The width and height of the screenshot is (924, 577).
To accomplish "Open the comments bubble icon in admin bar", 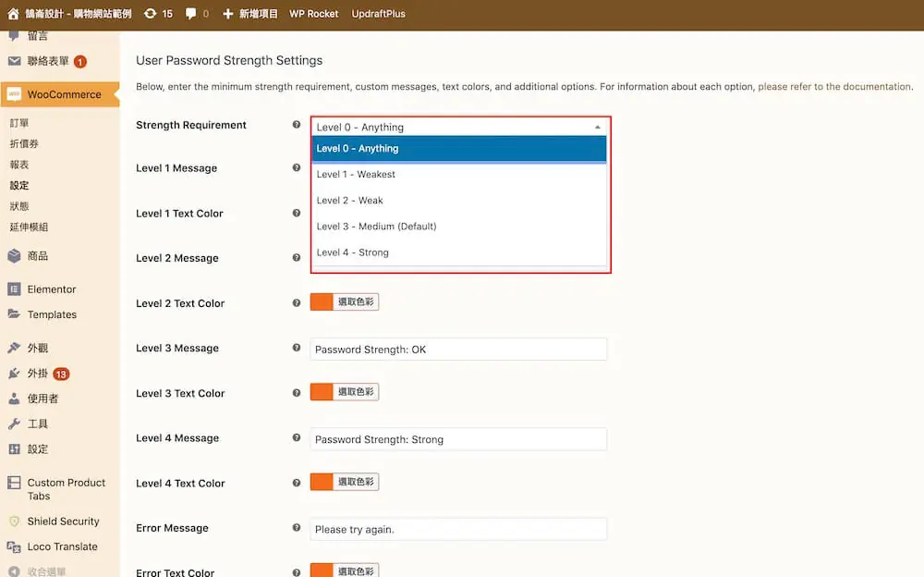I will coord(190,14).
